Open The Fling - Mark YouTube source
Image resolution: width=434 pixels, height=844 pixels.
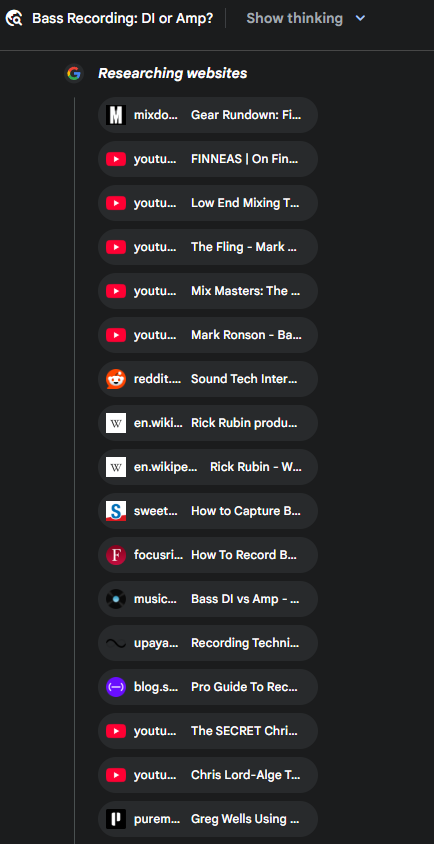(x=208, y=247)
